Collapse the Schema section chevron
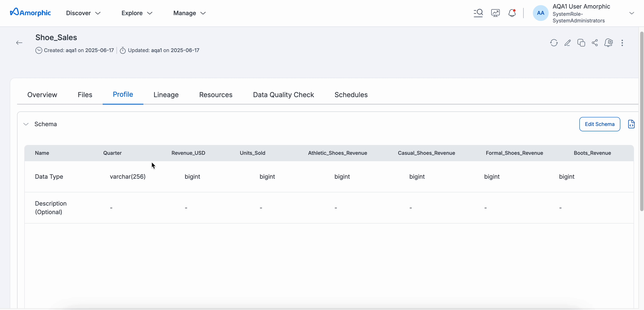Viewport: 644px width, 310px height. [26, 124]
